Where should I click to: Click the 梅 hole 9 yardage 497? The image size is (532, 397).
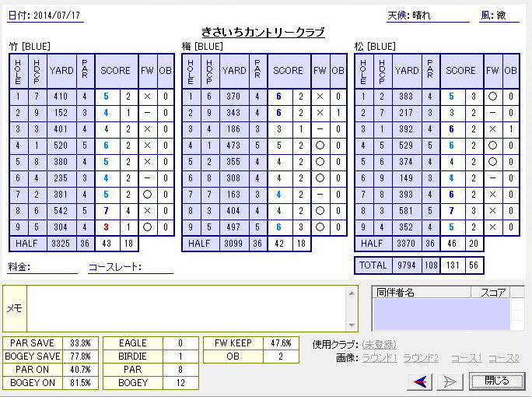[234, 227]
